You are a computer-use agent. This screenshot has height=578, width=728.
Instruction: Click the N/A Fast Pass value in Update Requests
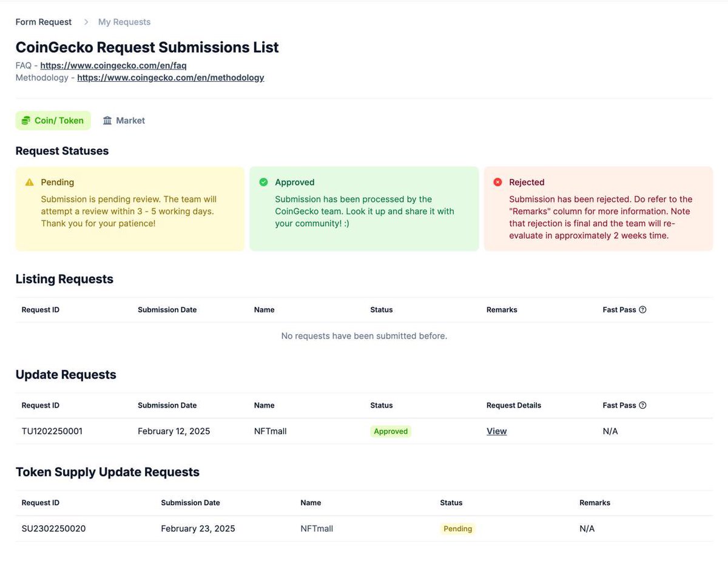pos(610,431)
